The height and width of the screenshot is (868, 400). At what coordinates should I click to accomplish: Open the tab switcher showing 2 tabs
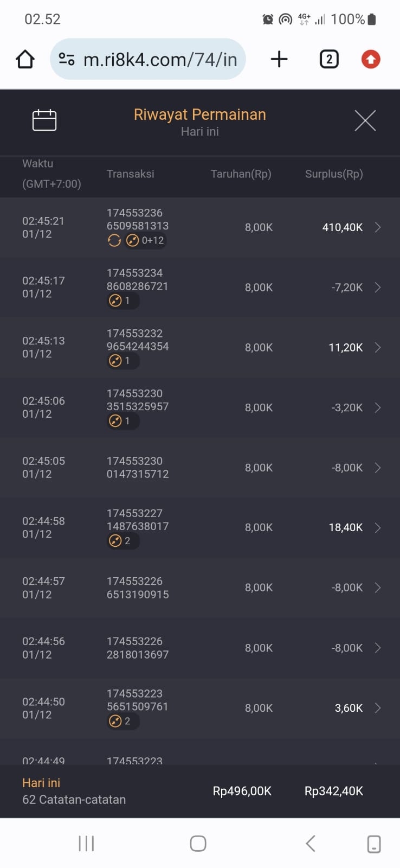[328, 59]
